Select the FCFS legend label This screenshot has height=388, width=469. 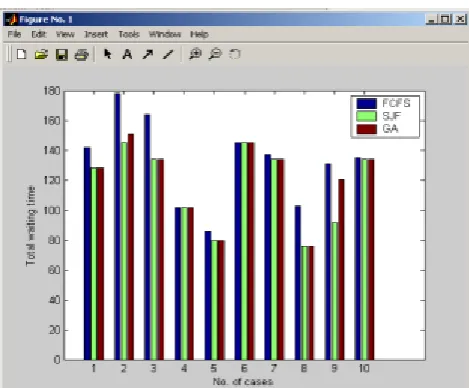pyautogui.click(x=396, y=103)
